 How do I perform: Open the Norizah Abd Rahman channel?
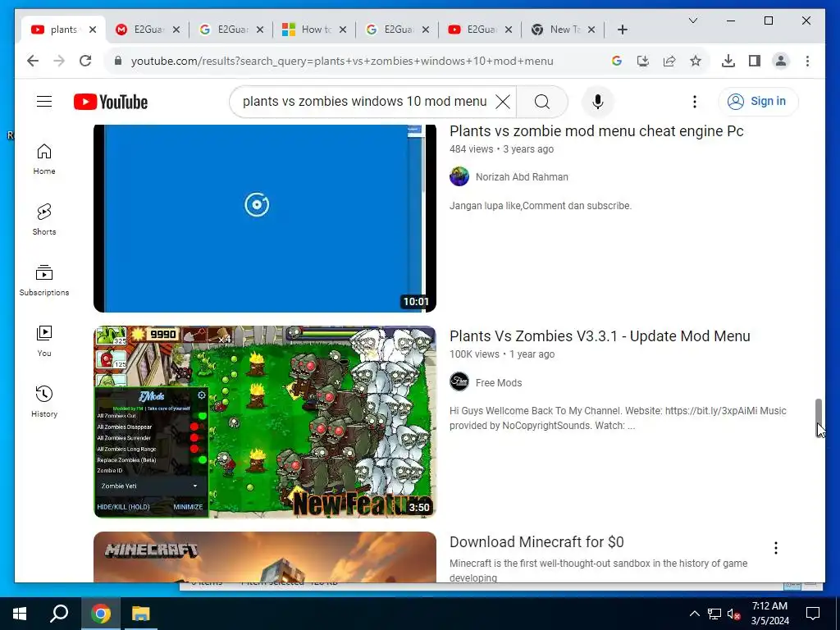[x=522, y=177]
